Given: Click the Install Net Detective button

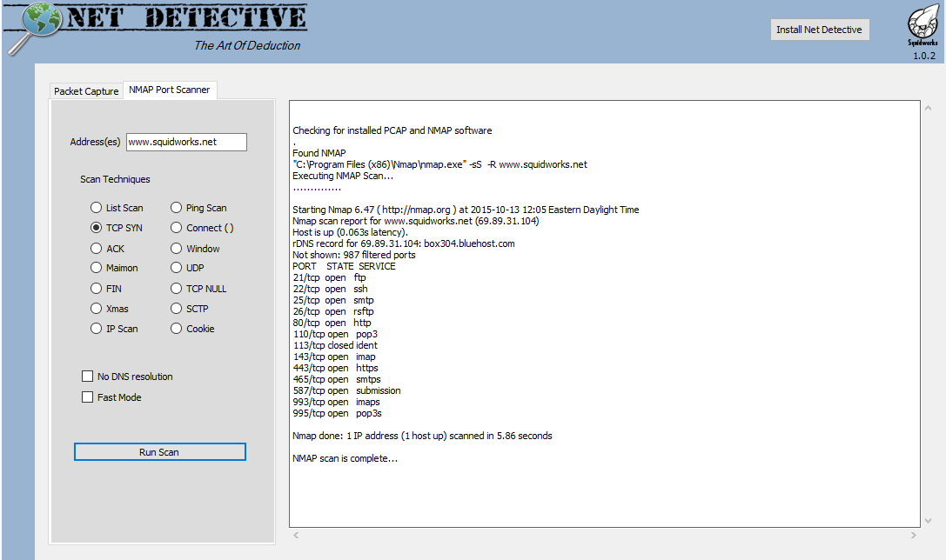Looking at the screenshot, I should [819, 30].
